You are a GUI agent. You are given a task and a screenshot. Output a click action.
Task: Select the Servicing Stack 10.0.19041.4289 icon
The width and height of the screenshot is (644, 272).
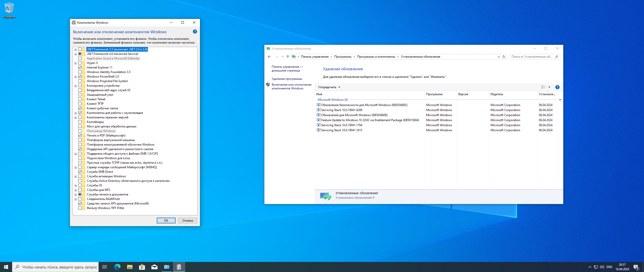click(319, 110)
